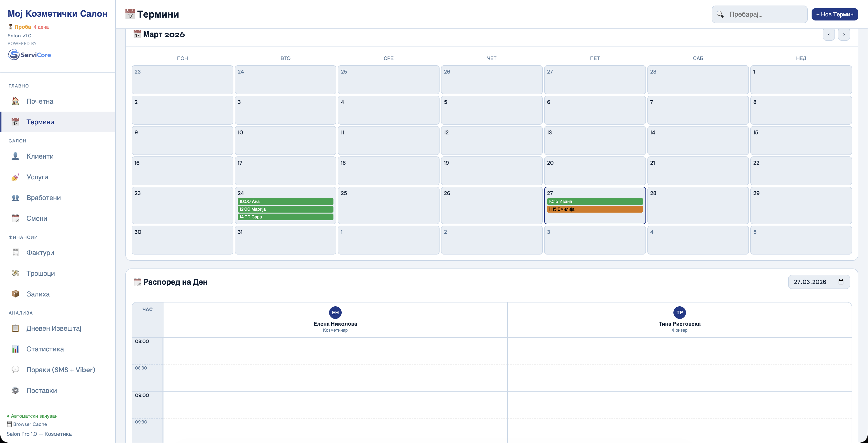Click the Статистика bar chart icon
868x443 pixels.
(15, 349)
